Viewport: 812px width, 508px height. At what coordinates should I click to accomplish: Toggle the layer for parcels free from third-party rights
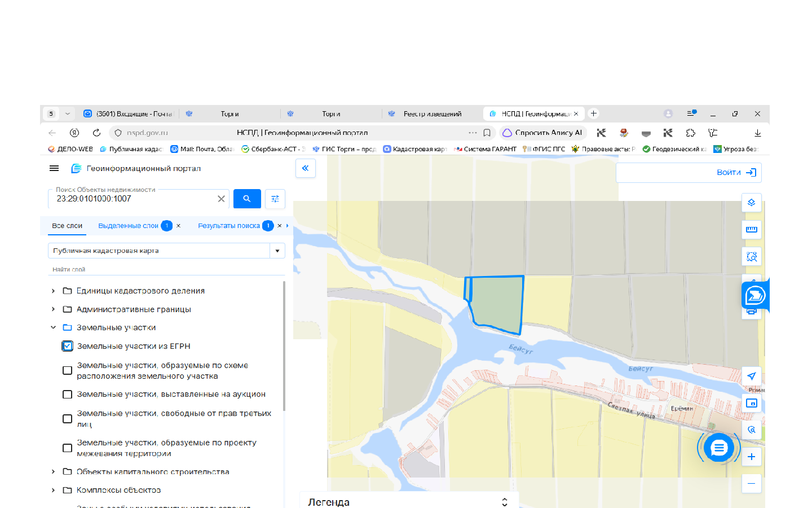point(68,419)
